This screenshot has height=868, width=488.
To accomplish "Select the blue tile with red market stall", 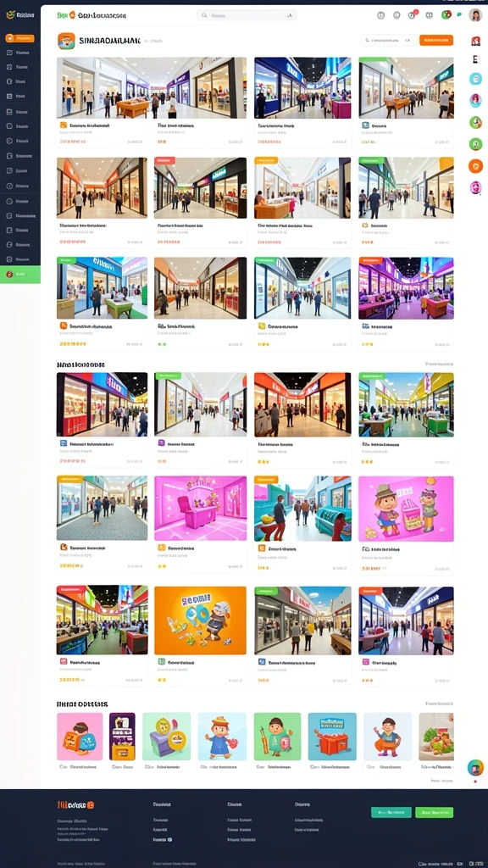I will tap(332, 737).
